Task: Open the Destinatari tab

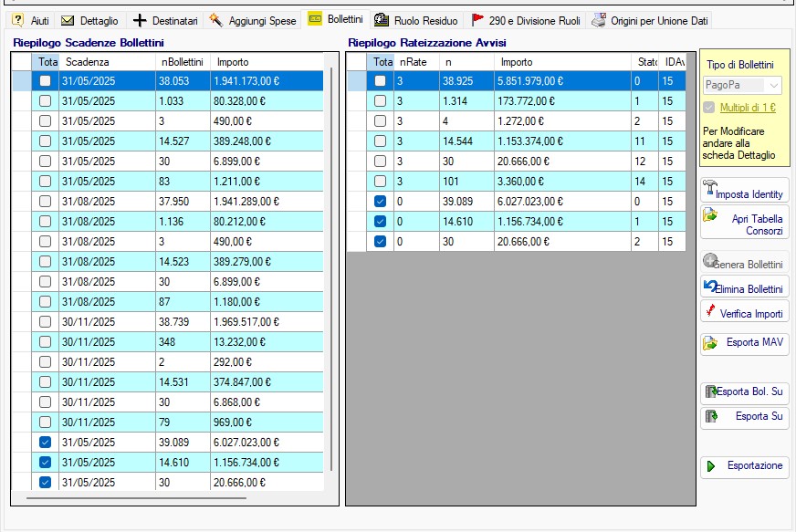Action: (166, 20)
